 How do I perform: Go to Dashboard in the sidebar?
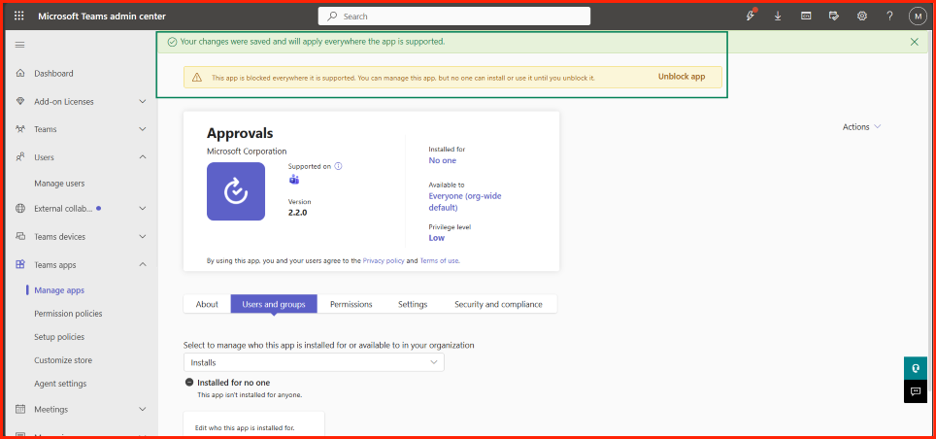54,73
